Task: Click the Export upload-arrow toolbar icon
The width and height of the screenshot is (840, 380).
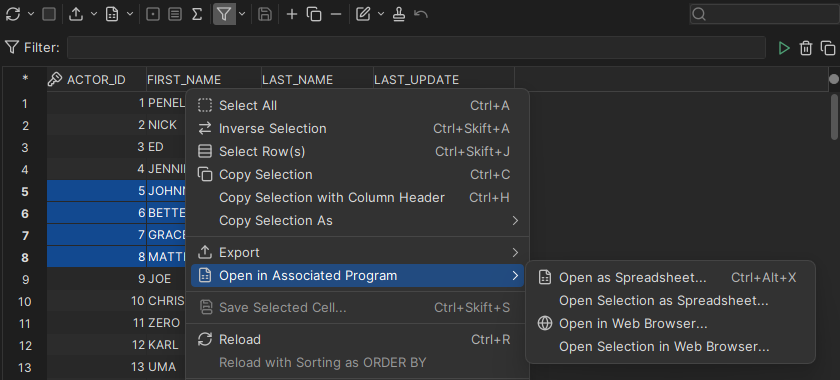Action: (76, 14)
